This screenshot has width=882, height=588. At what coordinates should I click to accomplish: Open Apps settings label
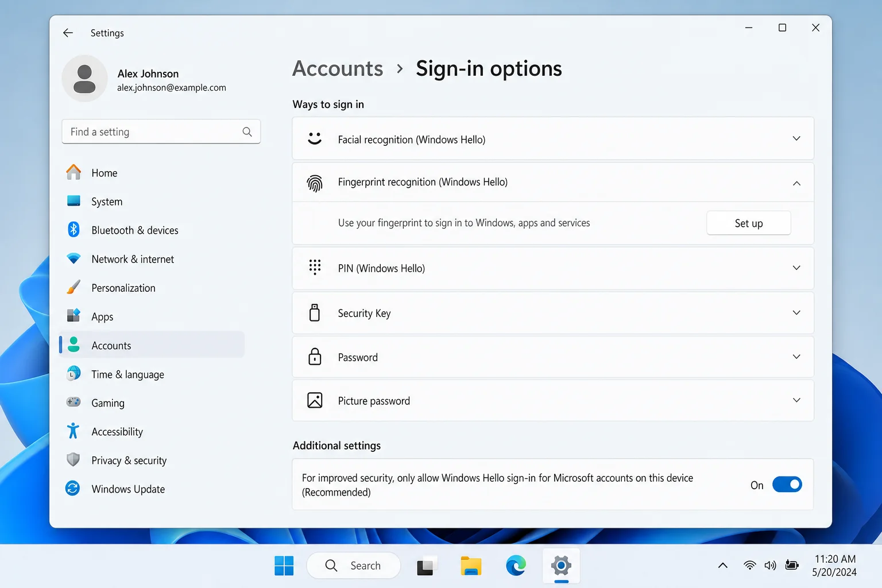(x=102, y=317)
